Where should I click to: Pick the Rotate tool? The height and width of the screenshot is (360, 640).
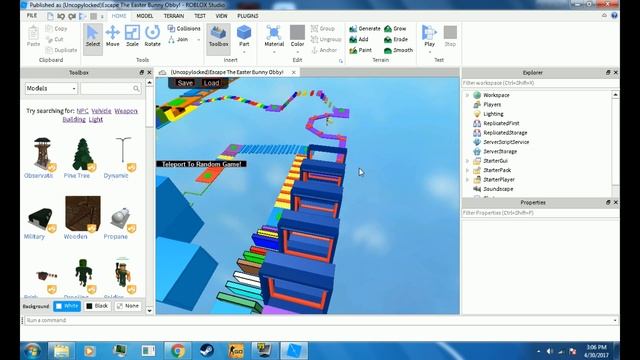(x=152, y=36)
